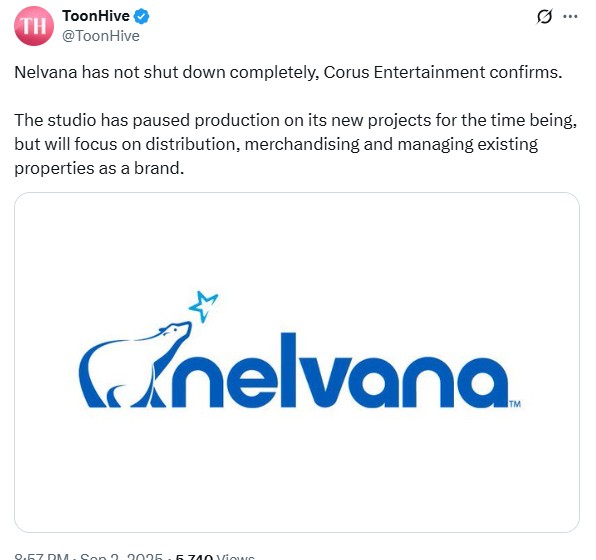This screenshot has height=560, width=596.
Task: Open Grok explain icon on the post
Action: pos(544,16)
